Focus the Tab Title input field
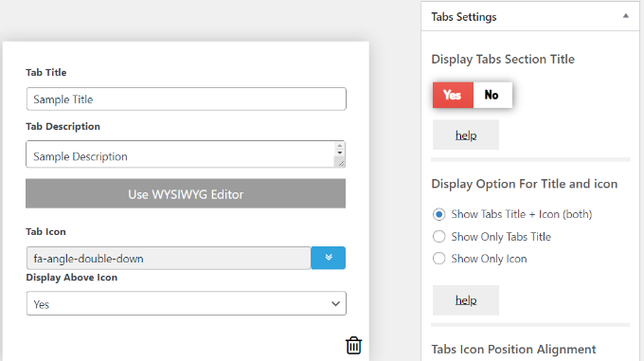The height and width of the screenshot is (361, 644). click(x=186, y=99)
